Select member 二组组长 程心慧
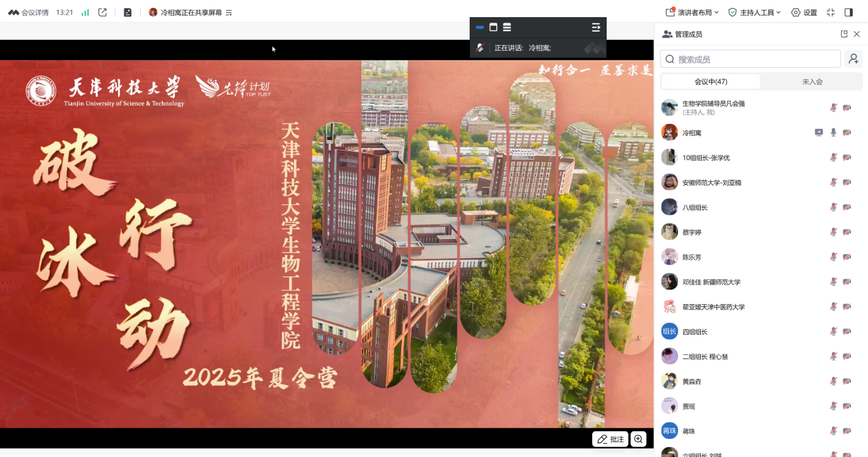 762,356
